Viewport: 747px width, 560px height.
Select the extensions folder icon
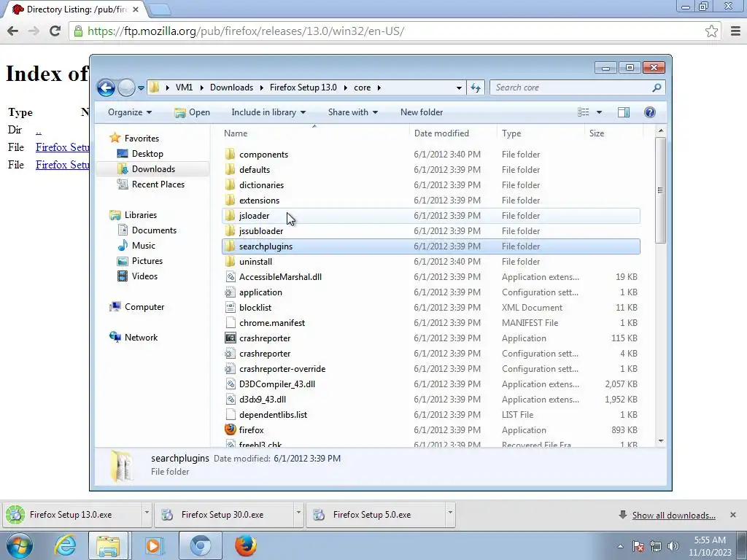tap(230, 200)
